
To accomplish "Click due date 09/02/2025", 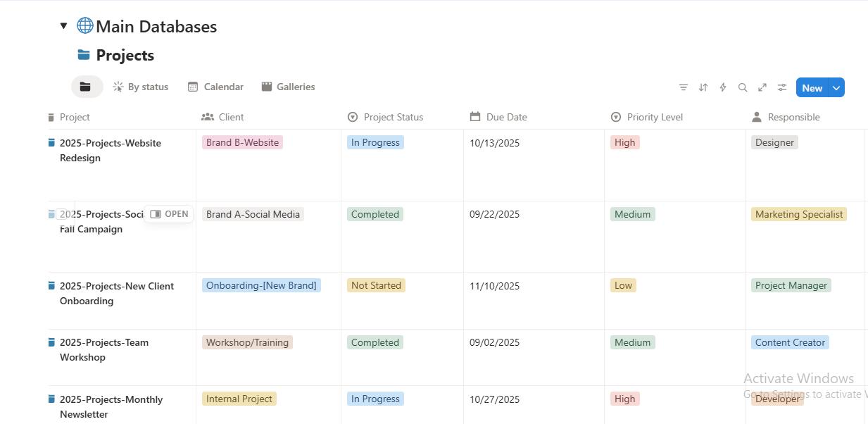I will coord(494,342).
